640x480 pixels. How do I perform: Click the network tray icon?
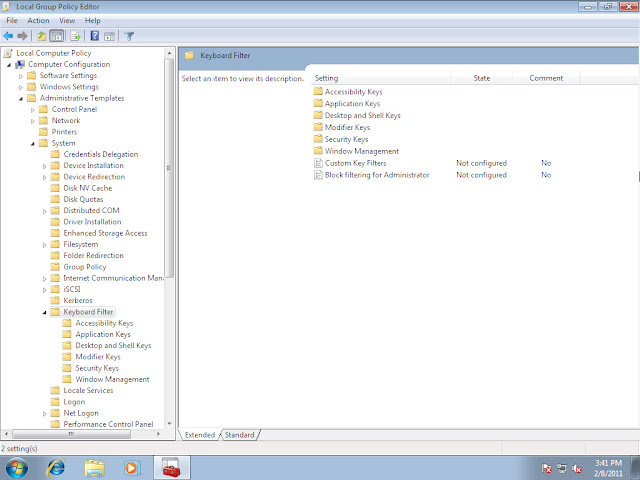point(562,469)
